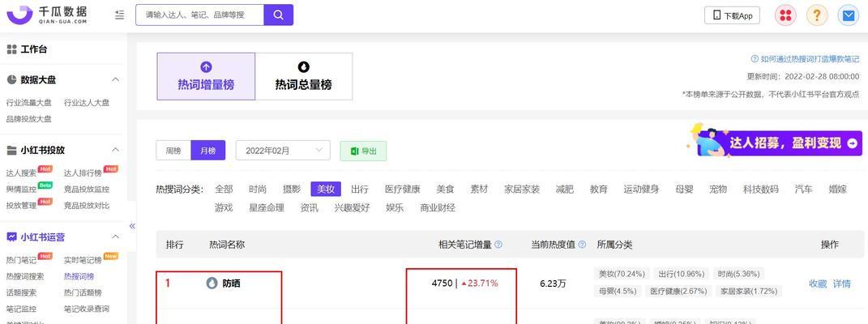Filter hot words by 美食 category
The width and height of the screenshot is (868, 324).
pos(445,189)
